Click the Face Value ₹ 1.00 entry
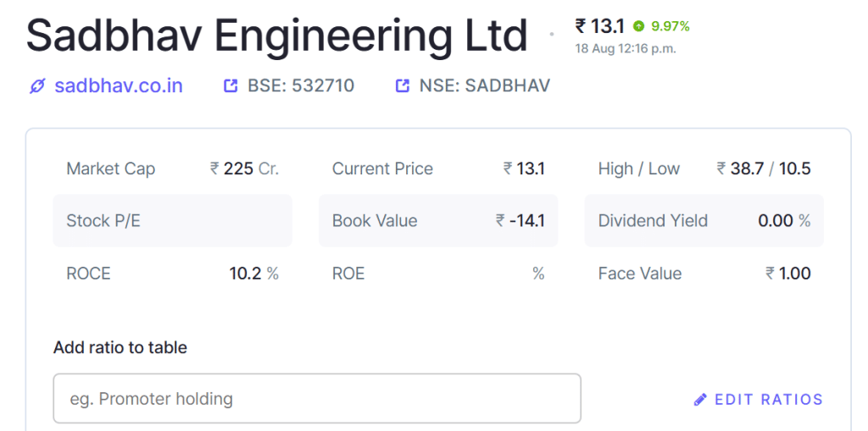This screenshot has width=868, height=431. [x=704, y=273]
